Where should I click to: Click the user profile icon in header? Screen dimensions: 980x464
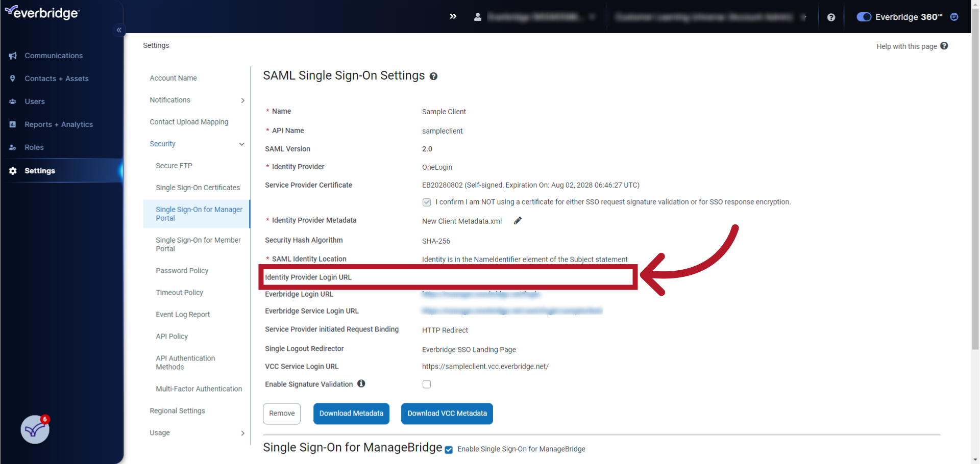coord(478,17)
